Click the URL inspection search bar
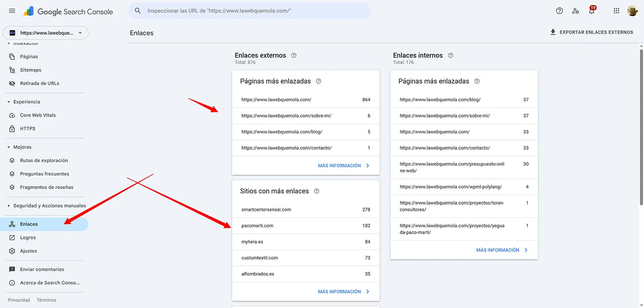The height and width of the screenshot is (308, 644). pos(249,11)
